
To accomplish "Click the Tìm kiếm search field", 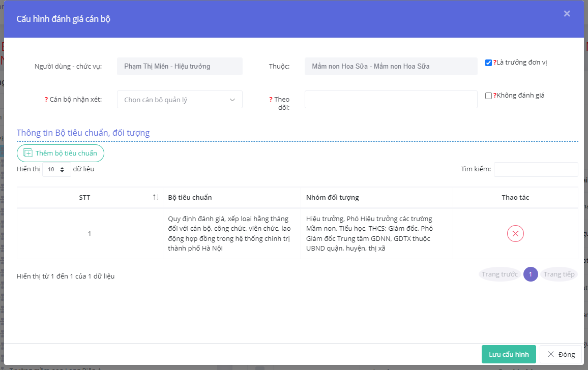I will (x=536, y=169).
